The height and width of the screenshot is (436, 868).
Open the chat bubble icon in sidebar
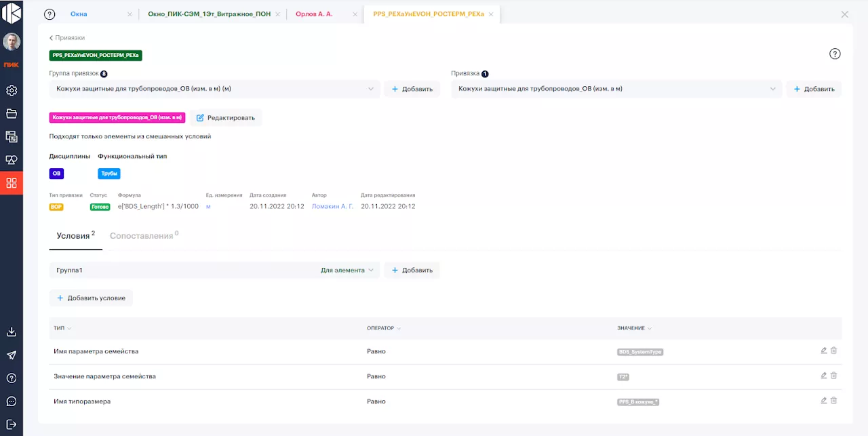pyautogui.click(x=12, y=401)
